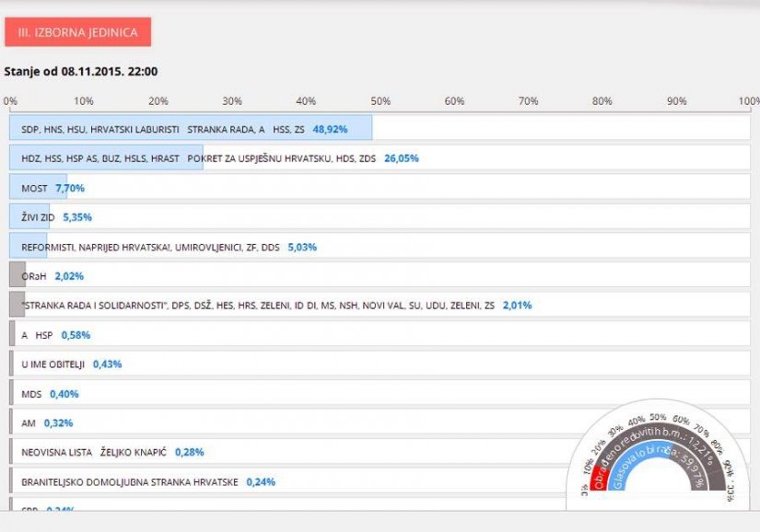Click the 2,01% result value
The image size is (760, 532).
517,305
